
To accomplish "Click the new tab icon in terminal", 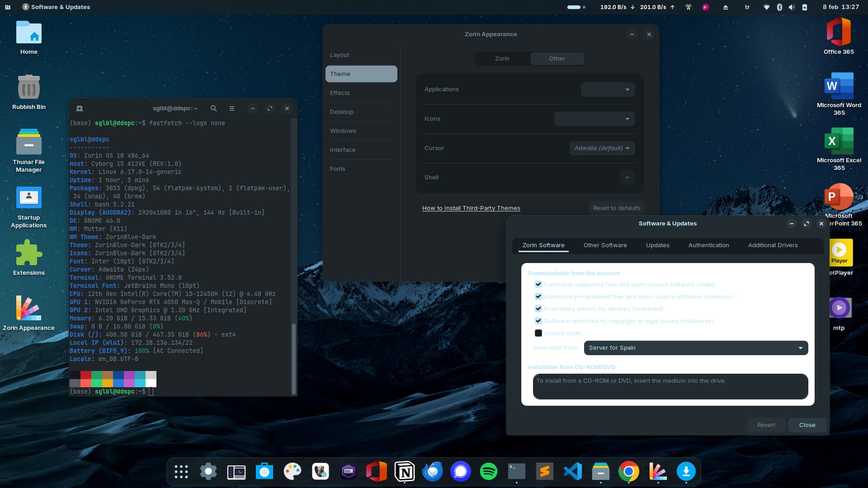I will point(80,108).
